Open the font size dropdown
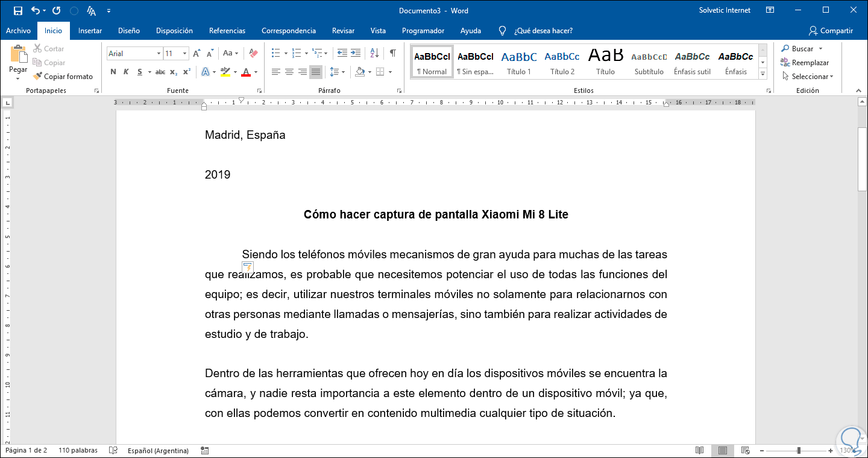The width and height of the screenshot is (868, 458). (x=185, y=54)
